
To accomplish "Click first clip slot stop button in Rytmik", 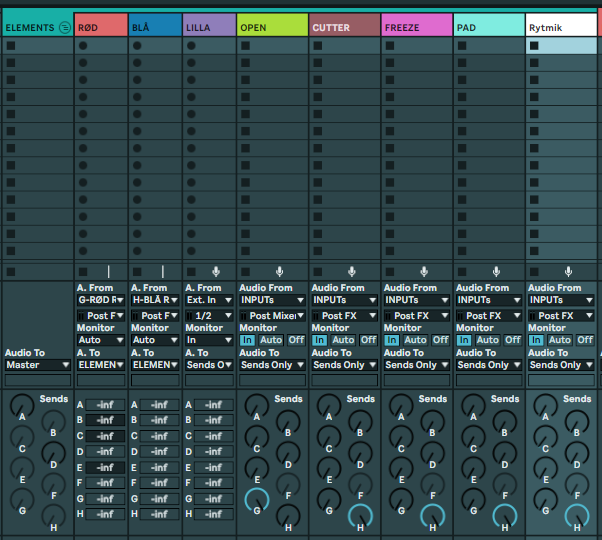I will (535, 46).
